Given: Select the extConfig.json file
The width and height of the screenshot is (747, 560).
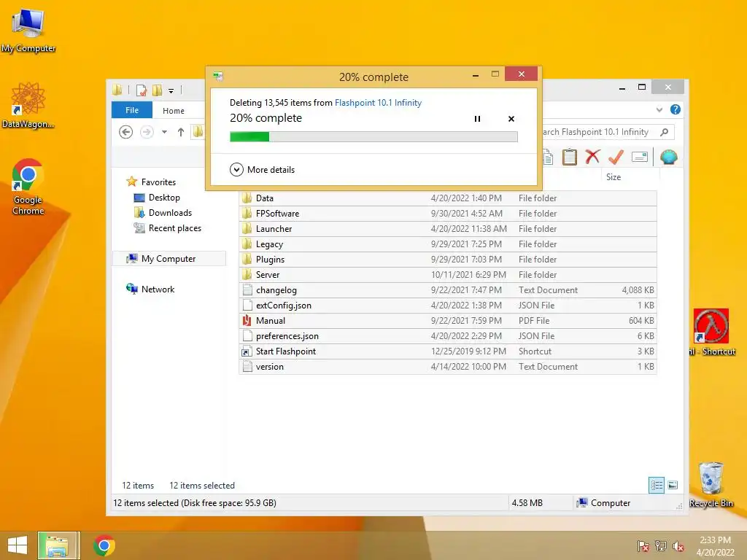Looking at the screenshot, I should pos(447,306).
